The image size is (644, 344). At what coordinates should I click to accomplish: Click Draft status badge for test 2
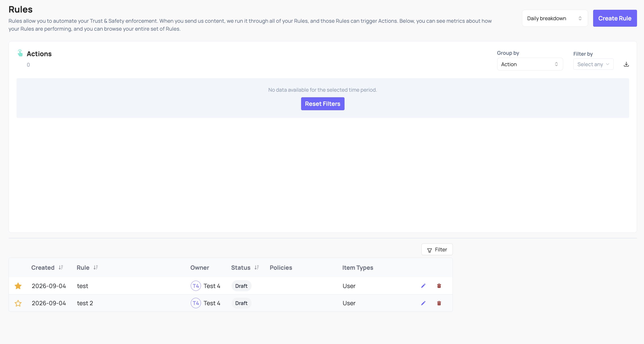[241, 303]
